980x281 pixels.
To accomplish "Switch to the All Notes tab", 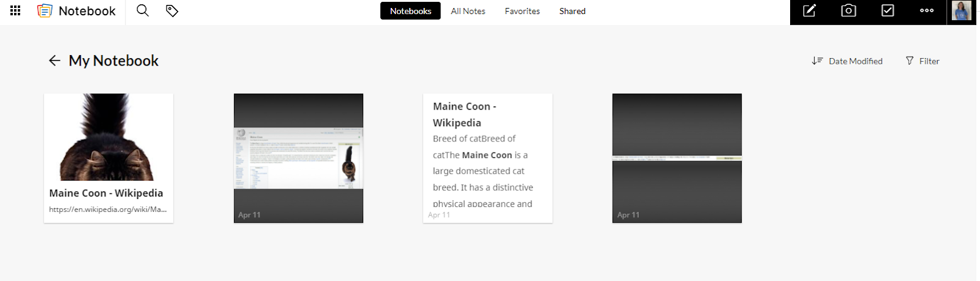I will coord(468,11).
